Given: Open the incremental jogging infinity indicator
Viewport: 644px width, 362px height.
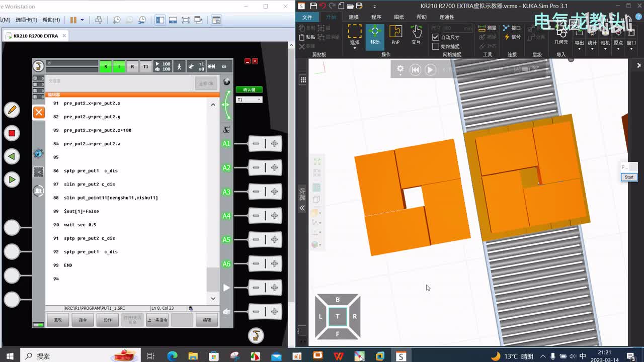Looking at the screenshot, I should pos(224,66).
